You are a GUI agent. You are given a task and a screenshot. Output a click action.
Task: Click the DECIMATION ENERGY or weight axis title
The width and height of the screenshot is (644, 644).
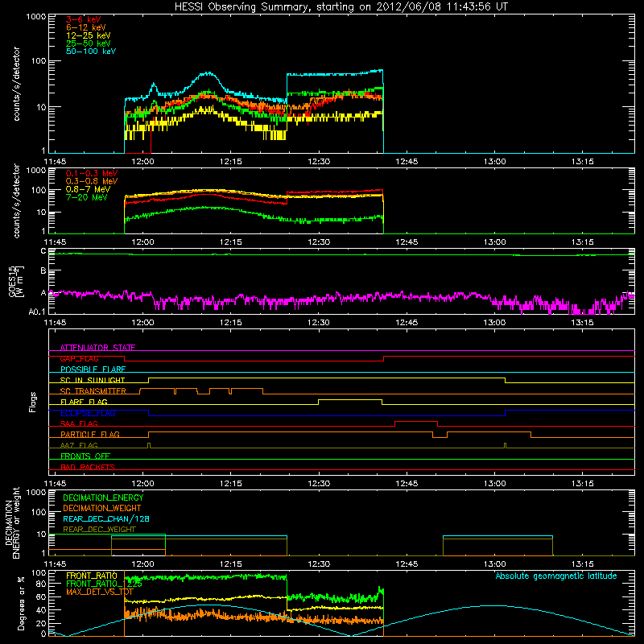12,523
